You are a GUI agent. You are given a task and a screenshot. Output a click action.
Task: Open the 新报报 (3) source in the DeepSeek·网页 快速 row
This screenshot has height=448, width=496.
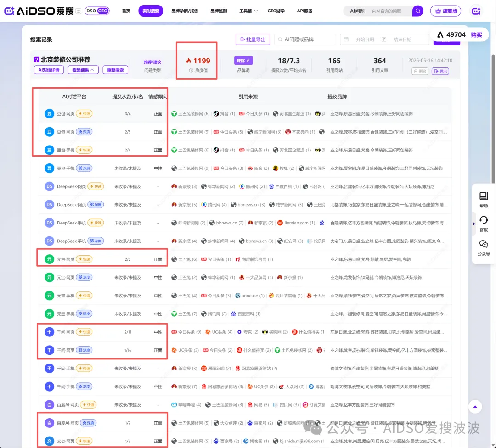click(x=184, y=186)
